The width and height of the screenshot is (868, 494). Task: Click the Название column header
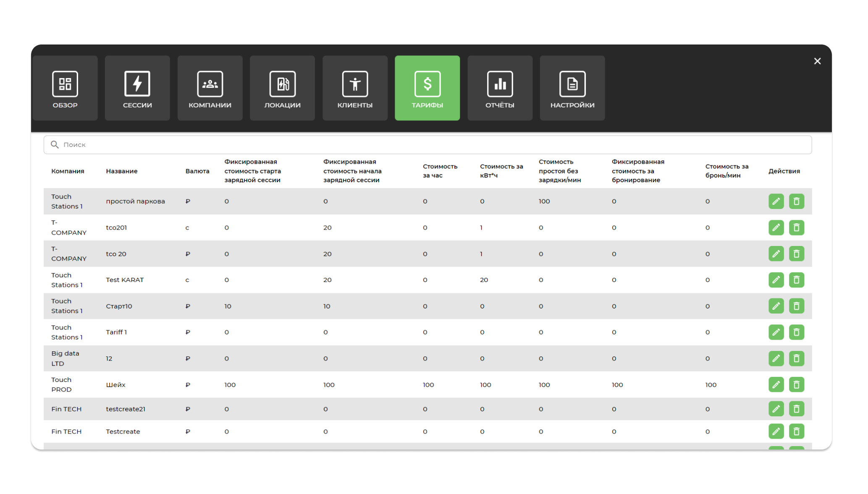pyautogui.click(x=121, y=171)
